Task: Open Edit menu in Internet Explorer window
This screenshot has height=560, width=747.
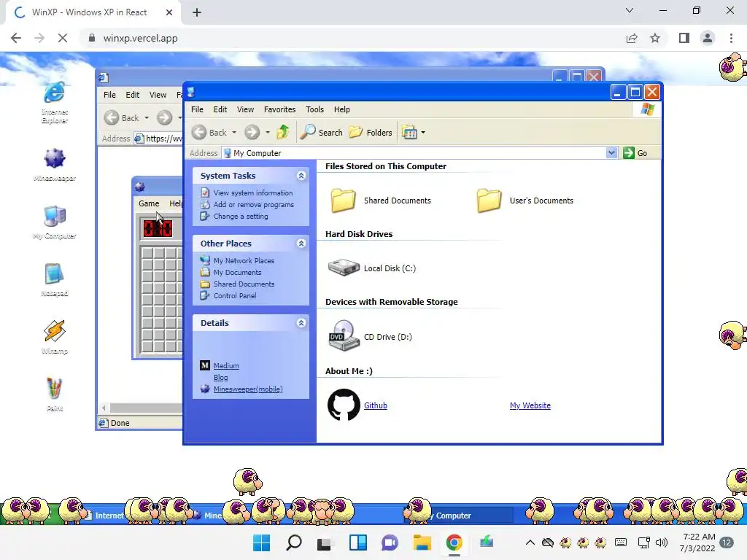Action: coord(133,95)
